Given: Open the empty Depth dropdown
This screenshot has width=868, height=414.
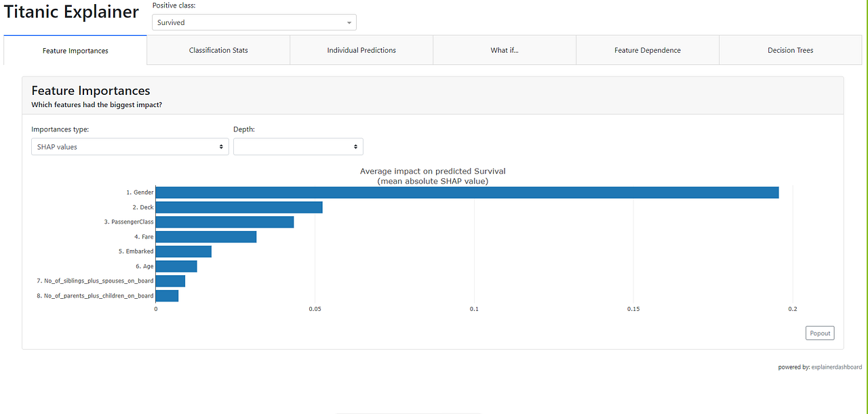Looking at the screenshot, I should pos(298,146).
